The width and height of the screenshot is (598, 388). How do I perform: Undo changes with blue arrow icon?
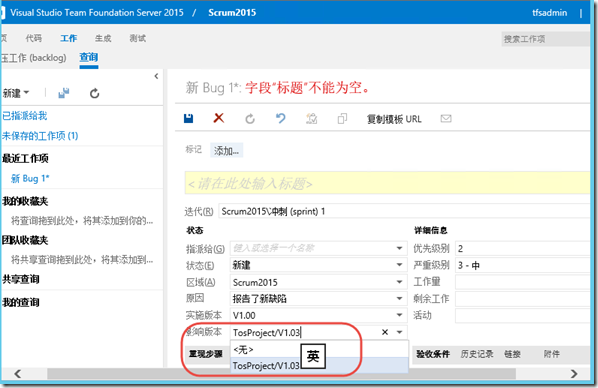coord(281,119)
